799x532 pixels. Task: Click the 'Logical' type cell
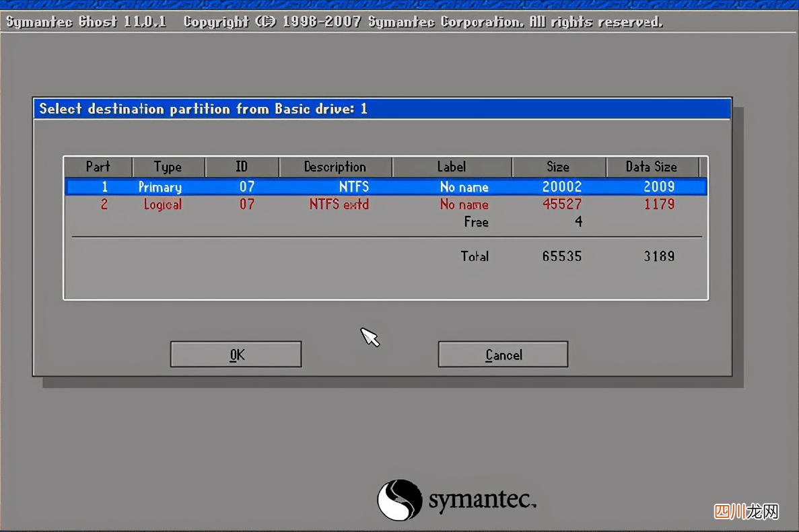162,204
